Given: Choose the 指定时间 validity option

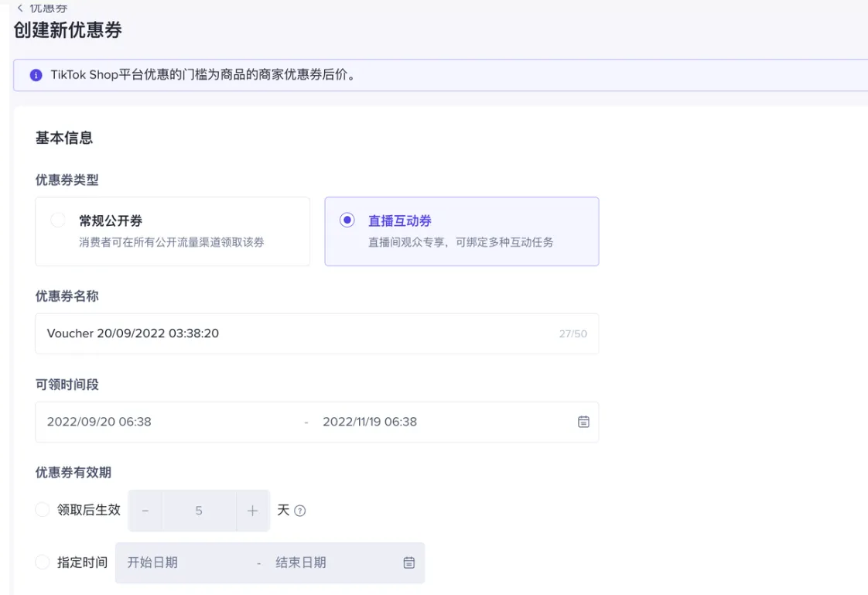Looking at the screenshot, I should pyautogui.click(x=42, y=562).
